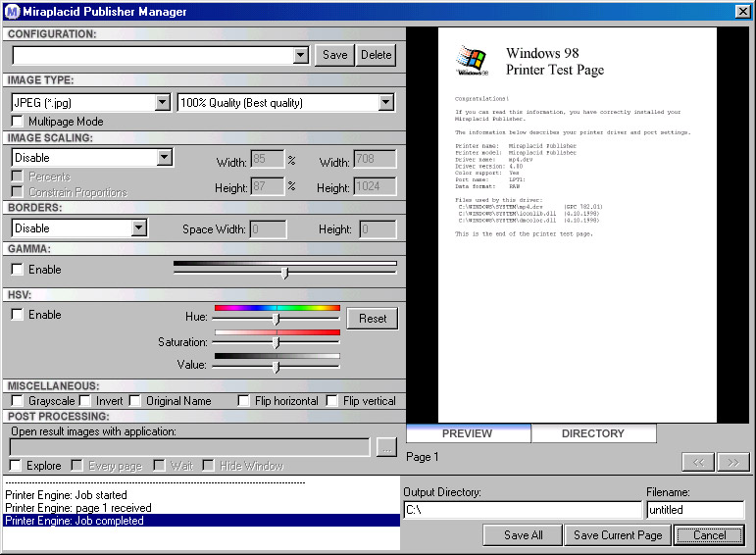
Task: Delete the selected configuration
Action: (x=377, y=55)
